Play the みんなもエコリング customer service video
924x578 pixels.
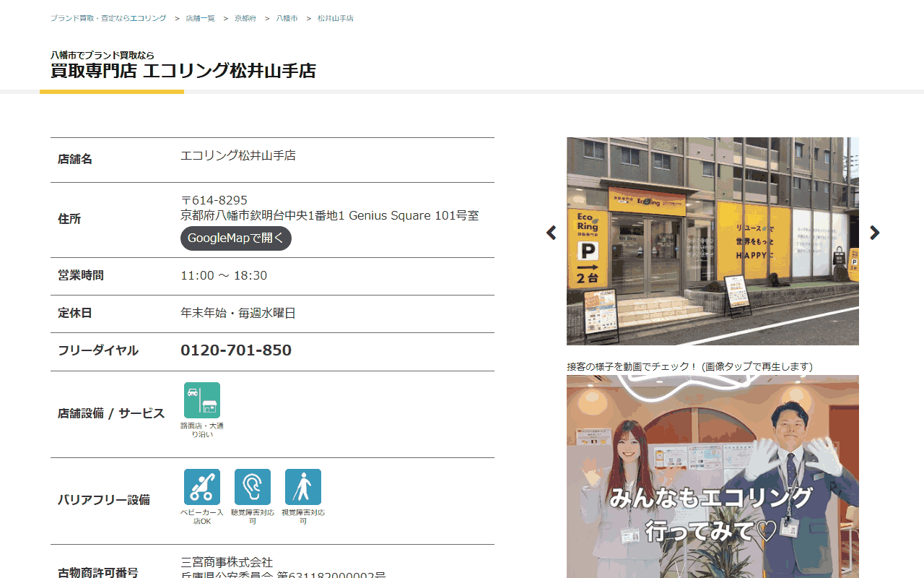(712, 477)
